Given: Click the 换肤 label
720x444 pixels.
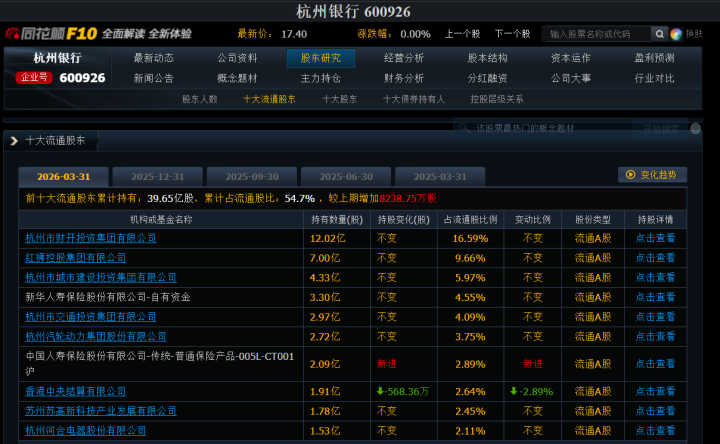Looking at the screenshot, I should pos(694,34).
